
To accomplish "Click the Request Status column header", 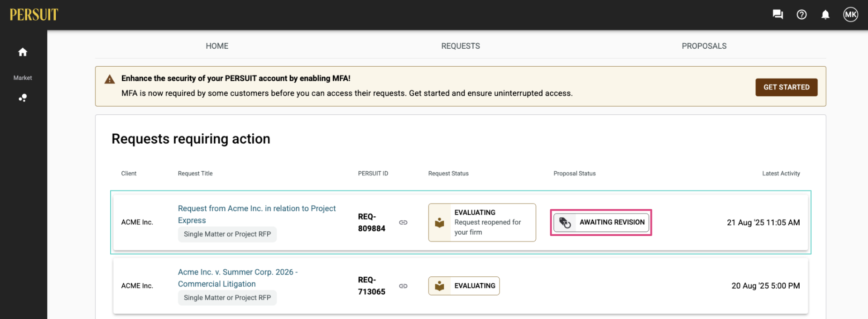I will coord(449,174).
